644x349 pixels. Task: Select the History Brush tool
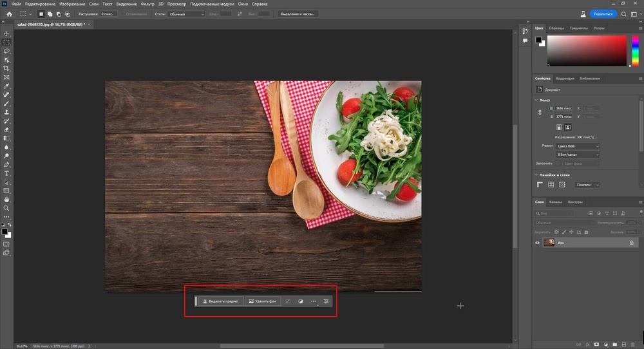click(x=6, y=121)
